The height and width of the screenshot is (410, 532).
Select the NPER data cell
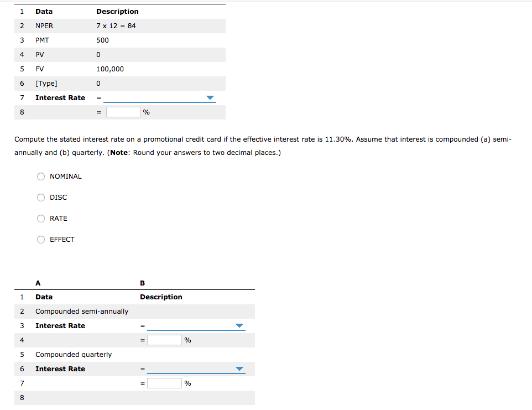point(44,25)
